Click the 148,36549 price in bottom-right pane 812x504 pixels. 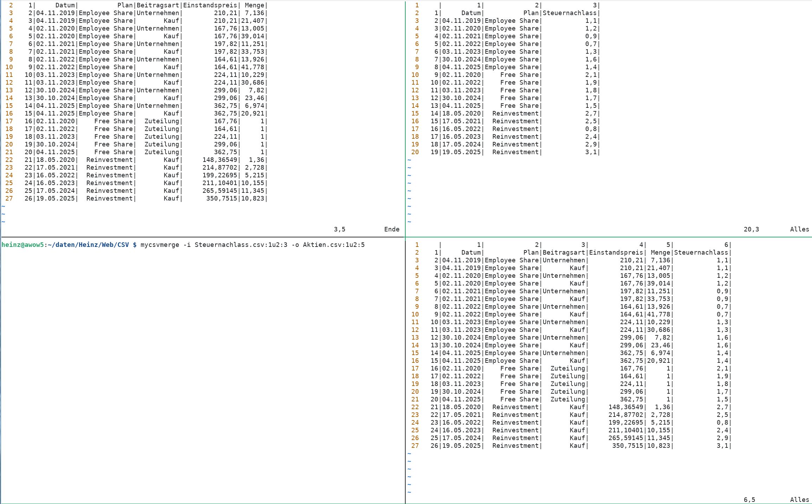tap(626, 407)
